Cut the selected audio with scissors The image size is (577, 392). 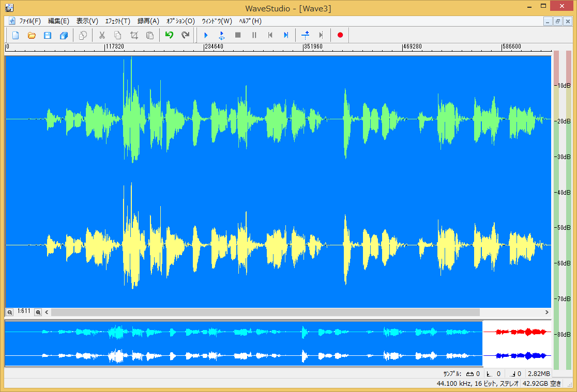click(x=102, y=35)
